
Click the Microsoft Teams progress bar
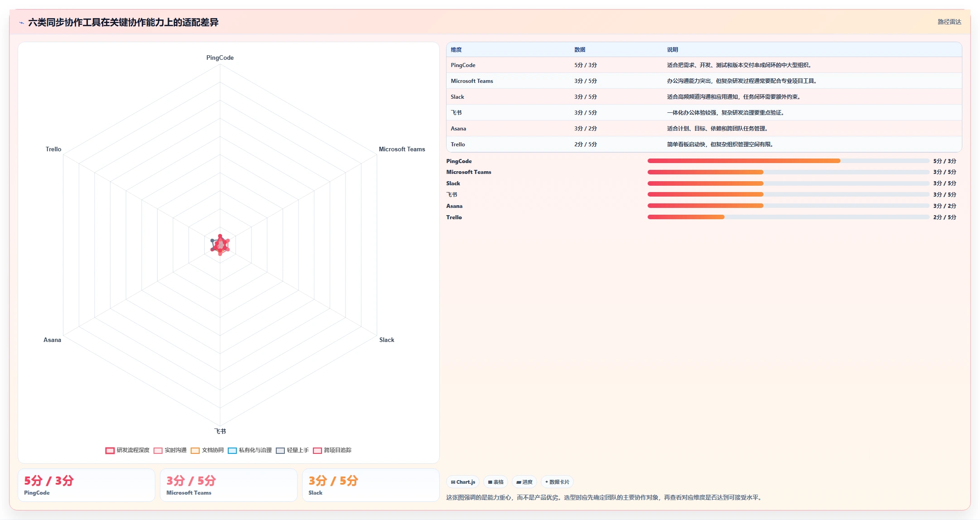tap(788, 172)
